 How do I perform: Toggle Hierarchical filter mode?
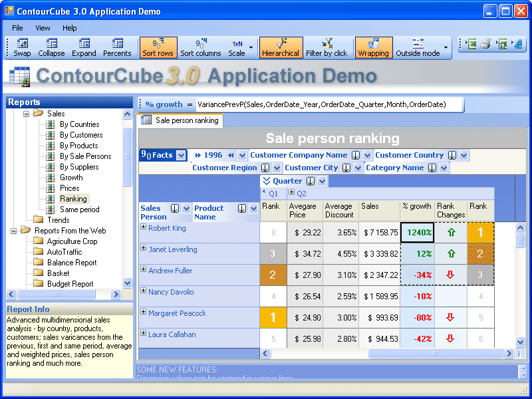[x=281, y=47]
